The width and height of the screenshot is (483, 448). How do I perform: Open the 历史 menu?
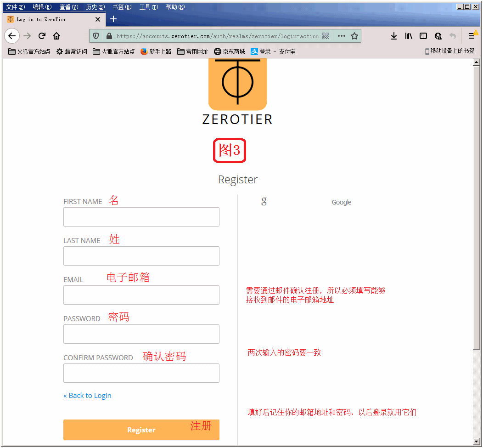click(x=95, y=7)
